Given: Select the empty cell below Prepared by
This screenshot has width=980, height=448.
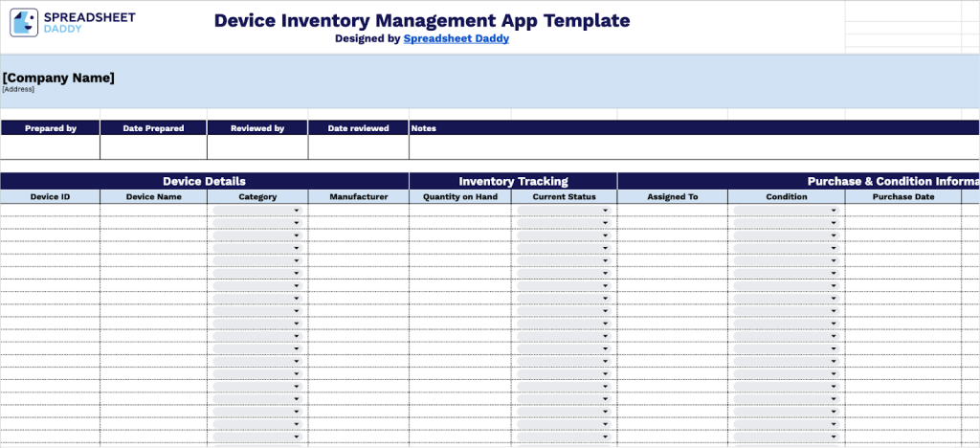Looking at the screenshot, I should pyautogui.click(x=50, y=147).
